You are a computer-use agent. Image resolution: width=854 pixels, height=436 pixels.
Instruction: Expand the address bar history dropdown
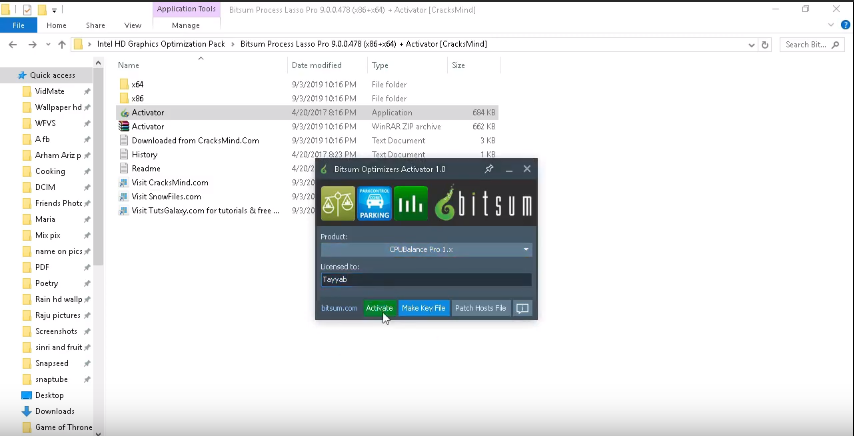tap(752, 45)
